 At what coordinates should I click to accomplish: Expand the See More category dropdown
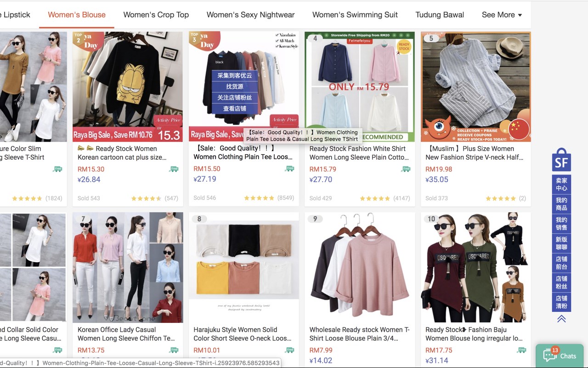coord(502,15)
